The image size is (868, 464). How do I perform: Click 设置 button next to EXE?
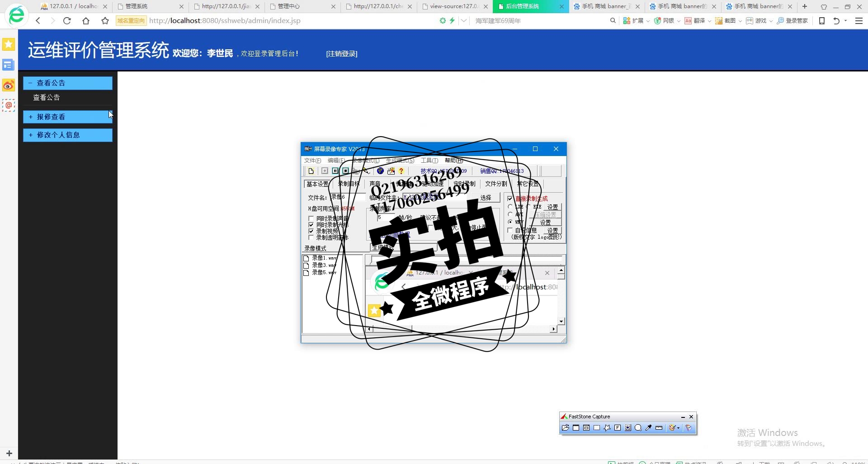(x=552, y=207)
